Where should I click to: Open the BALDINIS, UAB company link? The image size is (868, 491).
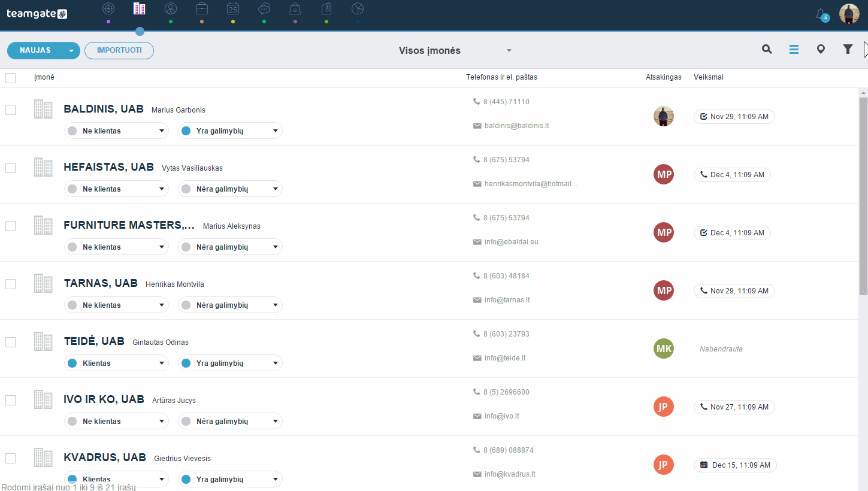click(x=104, y=109)
